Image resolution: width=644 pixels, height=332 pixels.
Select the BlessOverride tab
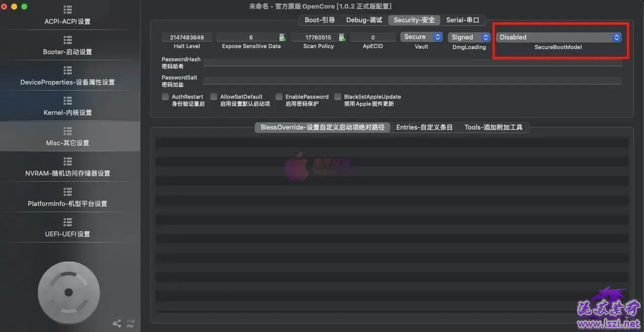tap(323, 128)
